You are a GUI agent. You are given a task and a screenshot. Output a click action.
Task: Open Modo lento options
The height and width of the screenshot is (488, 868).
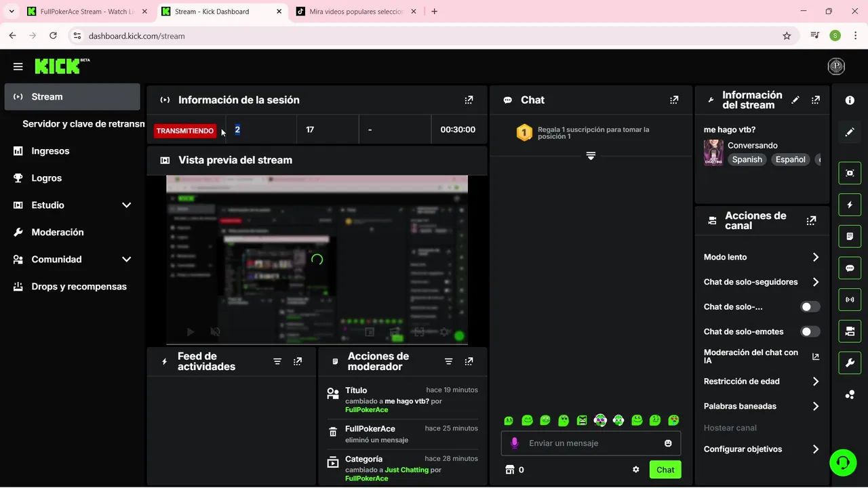click(x=761, y=258)
